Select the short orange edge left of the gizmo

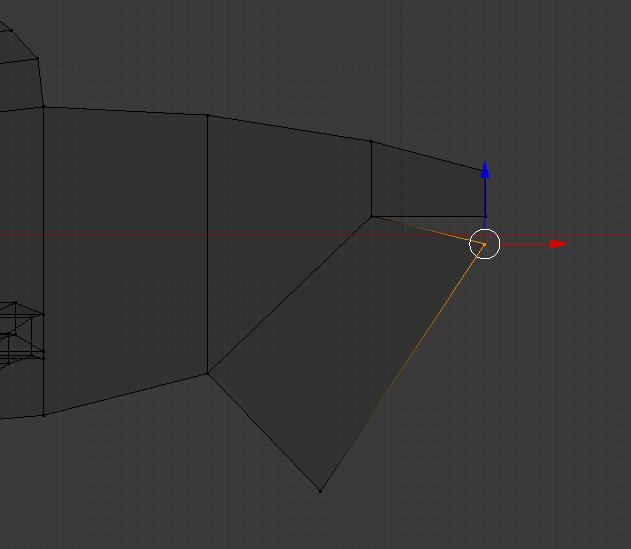(428, 230)
